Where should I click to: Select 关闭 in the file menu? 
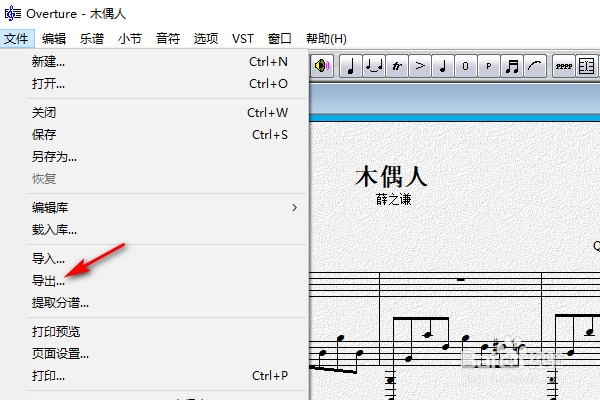tap(168, 113)
